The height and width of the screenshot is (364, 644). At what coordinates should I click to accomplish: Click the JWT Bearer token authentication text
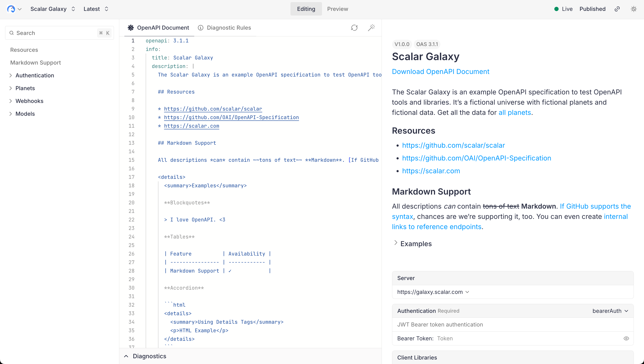[440, 325]
